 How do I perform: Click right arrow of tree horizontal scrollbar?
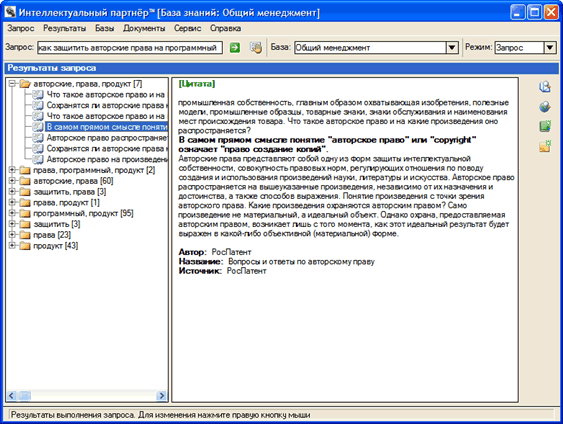(x=162, y=396)
